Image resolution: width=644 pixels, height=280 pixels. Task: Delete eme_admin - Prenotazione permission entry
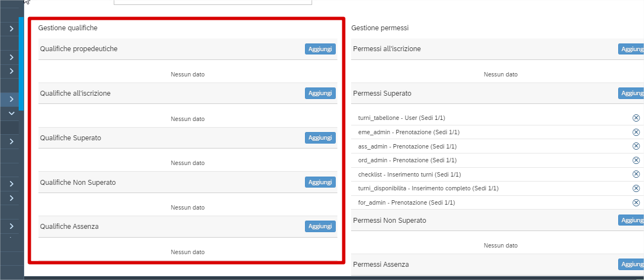click(x=636, y=132)
